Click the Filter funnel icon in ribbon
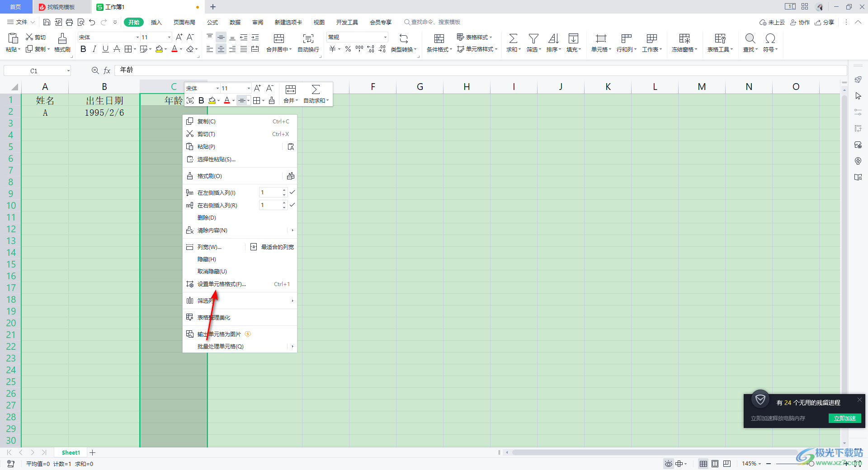The image size is (868, 470). coord(533,38)
